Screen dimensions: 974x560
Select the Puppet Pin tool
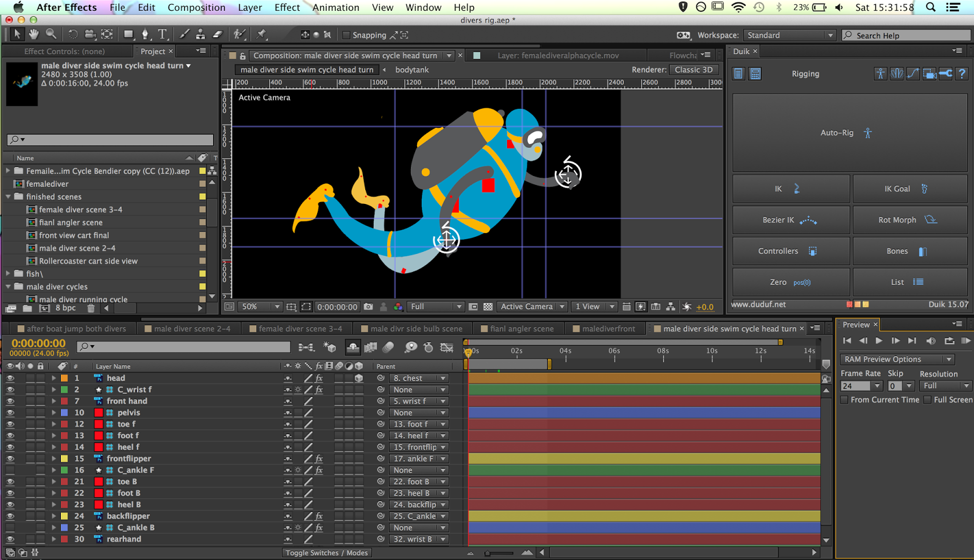(262, 34)
